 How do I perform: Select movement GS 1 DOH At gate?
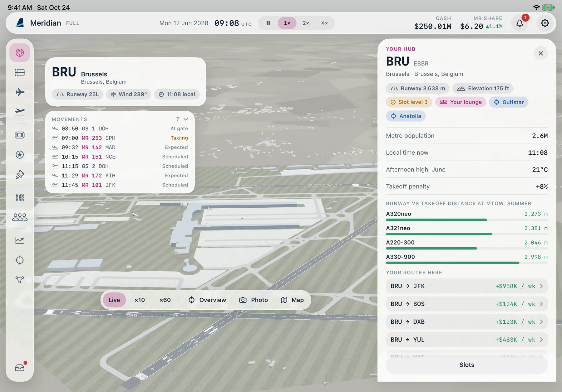tap(120, 128)
